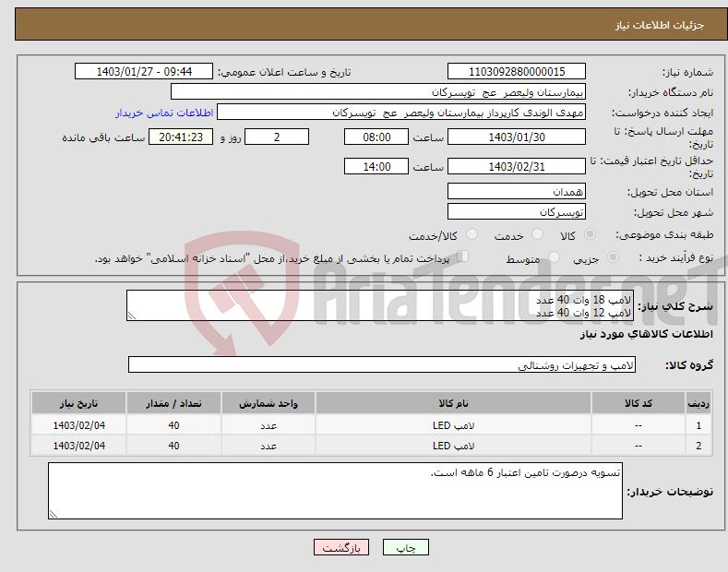Click the remaining time 20:41:23 field
Screen dimensions: 728x572
(x=181, y=137)
